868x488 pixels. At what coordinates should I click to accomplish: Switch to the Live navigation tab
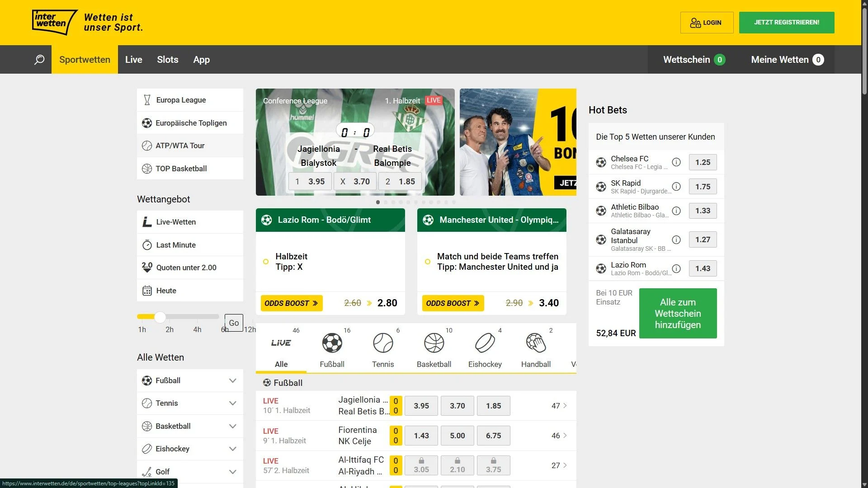point(133,60)
